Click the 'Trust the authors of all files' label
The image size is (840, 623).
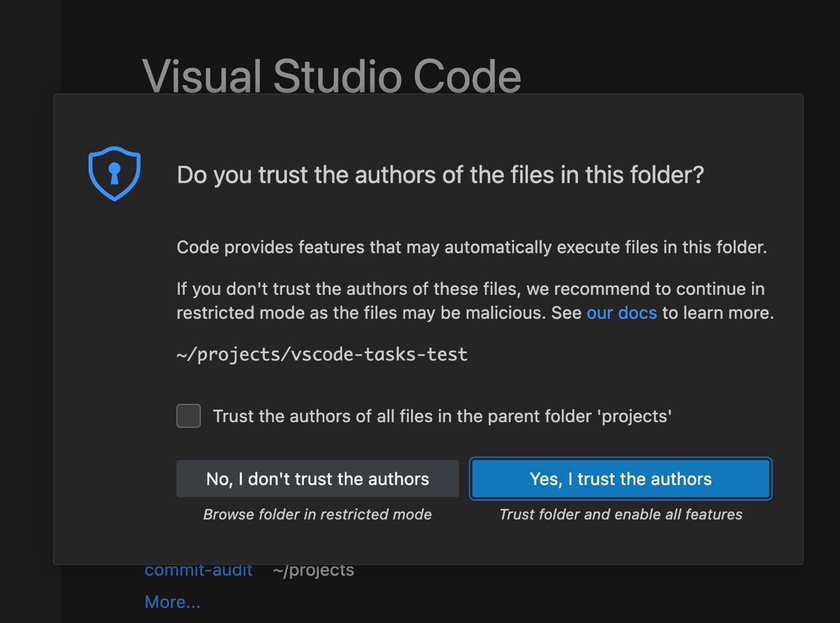pos(442,416)
